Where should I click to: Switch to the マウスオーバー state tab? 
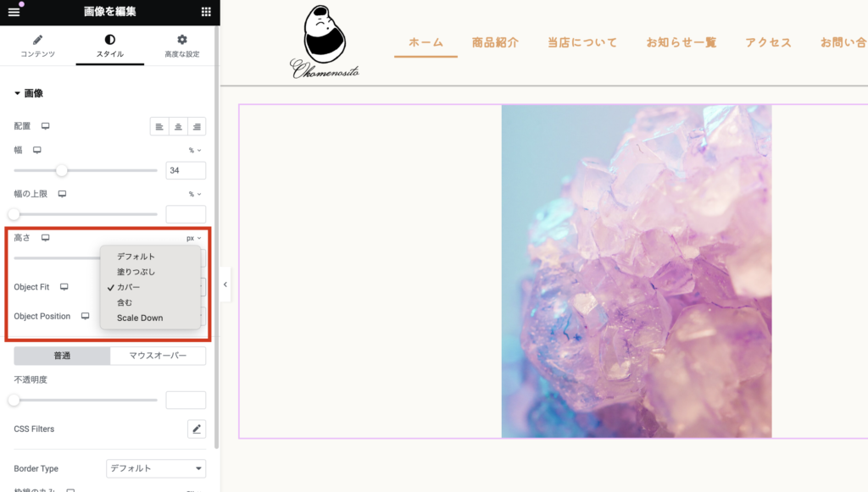(158, 356)
